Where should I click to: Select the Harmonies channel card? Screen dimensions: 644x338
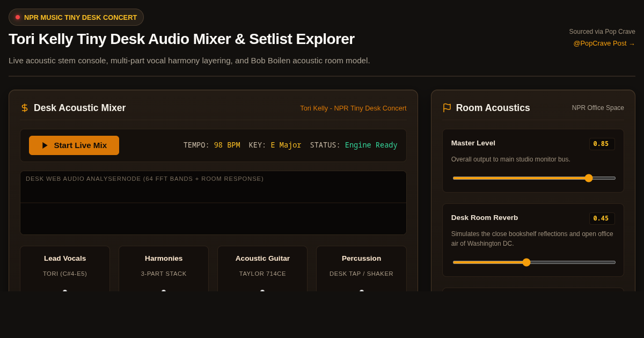click(164, 269)
